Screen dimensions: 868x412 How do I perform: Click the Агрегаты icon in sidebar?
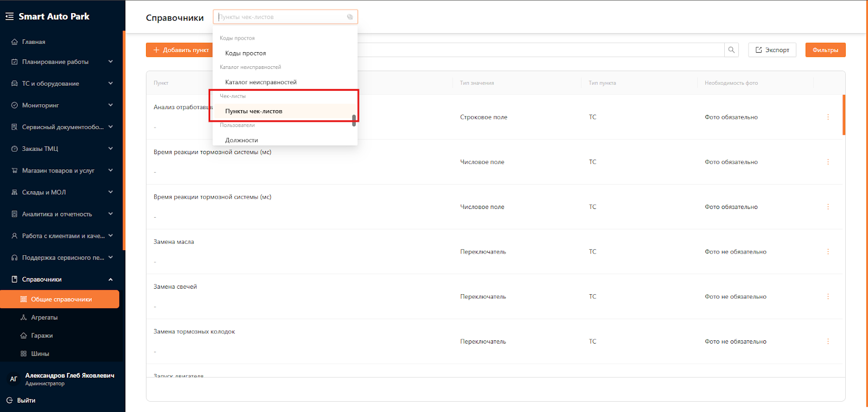[x=23, y=318]
